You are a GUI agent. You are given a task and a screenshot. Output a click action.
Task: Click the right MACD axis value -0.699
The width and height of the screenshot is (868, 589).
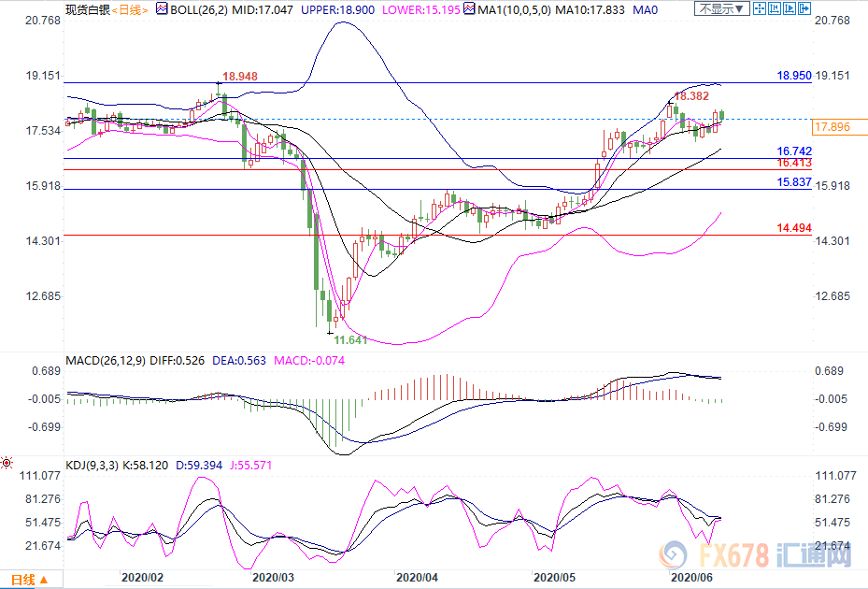pos(831,426)
